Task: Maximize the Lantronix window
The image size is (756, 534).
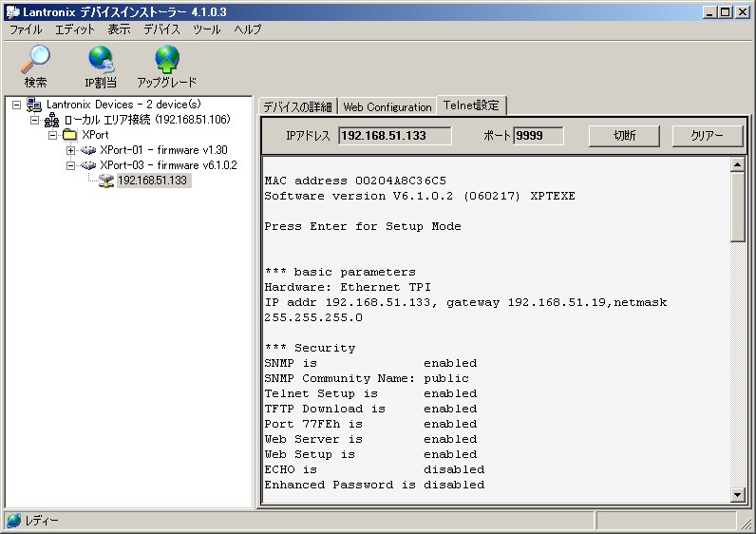Action: (725, 12)
